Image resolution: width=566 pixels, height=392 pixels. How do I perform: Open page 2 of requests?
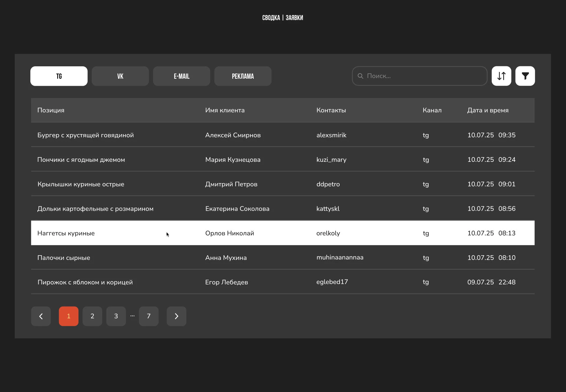[x=92, y=316]
